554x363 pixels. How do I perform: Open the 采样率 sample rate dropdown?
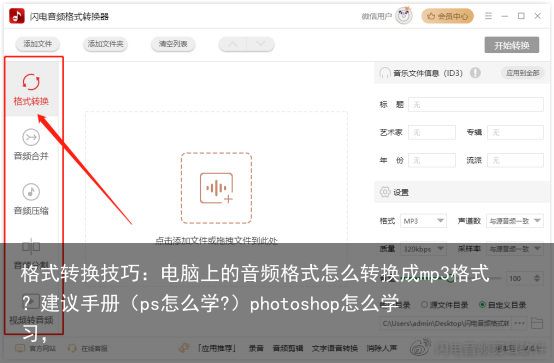515,249
